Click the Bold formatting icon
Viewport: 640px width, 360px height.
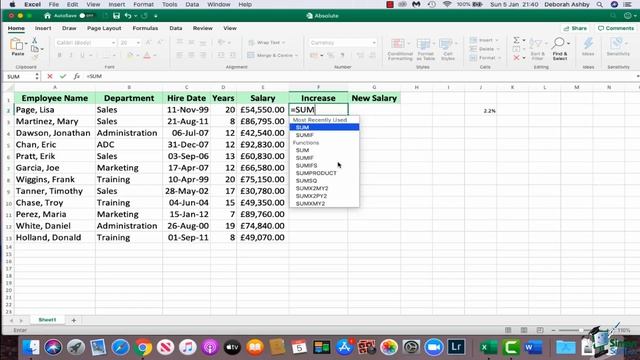click(60, 56)
